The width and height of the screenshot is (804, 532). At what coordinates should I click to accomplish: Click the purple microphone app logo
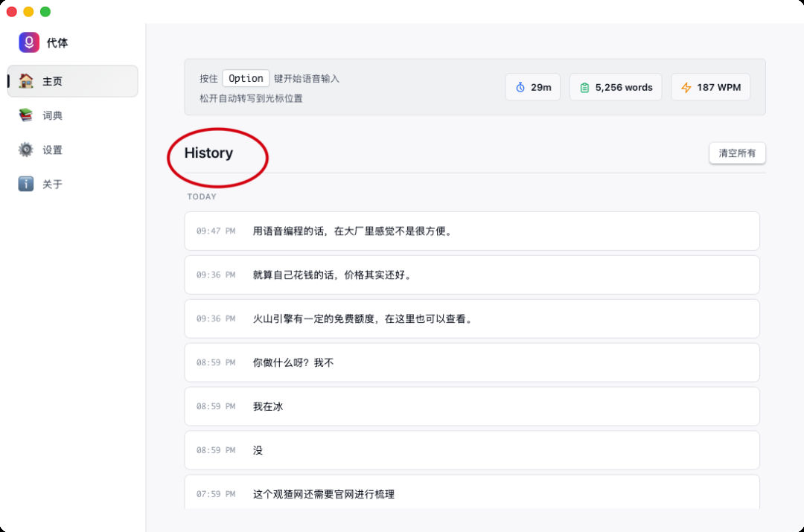click(x=29, y=42)
